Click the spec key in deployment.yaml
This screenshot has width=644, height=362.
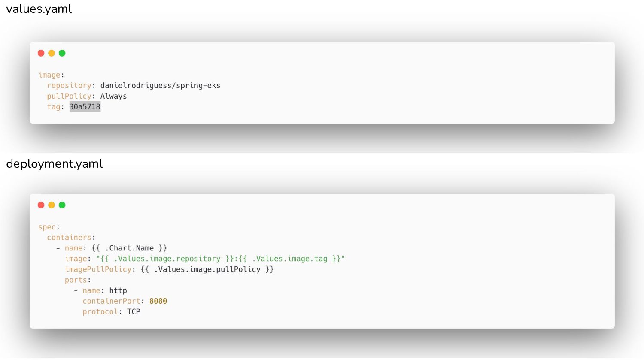pyautogui.click(x=47, y=227)
